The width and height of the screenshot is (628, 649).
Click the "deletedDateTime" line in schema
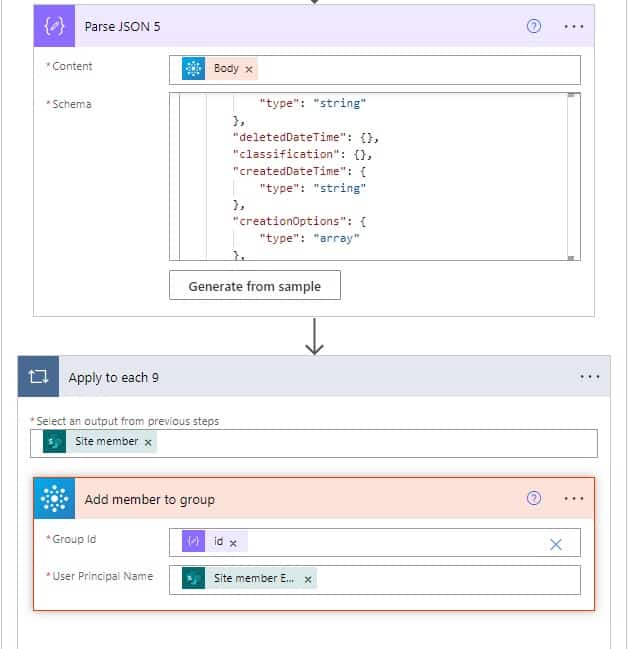click(x=306, y=137)
